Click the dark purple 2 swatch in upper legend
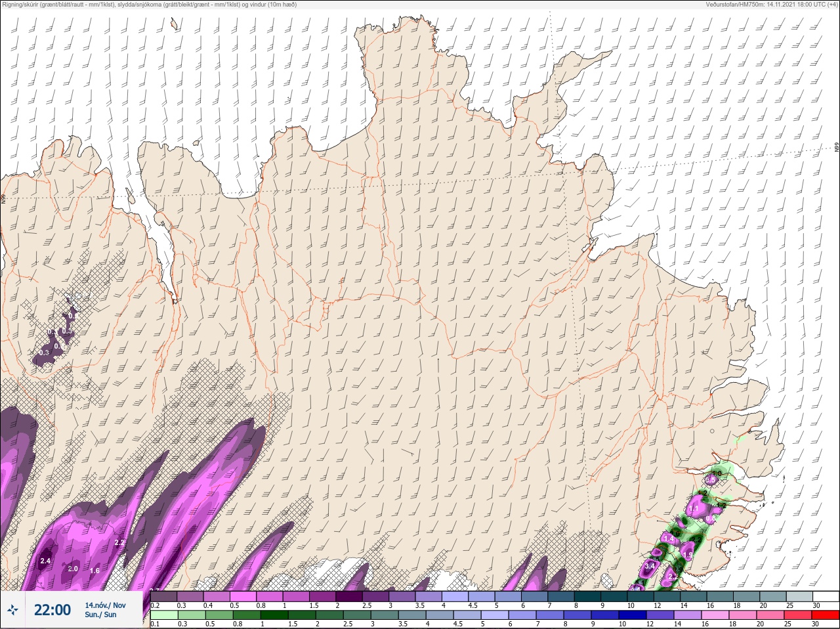Image resolution: width=840 pixels, height=629 pixels. 349,596
